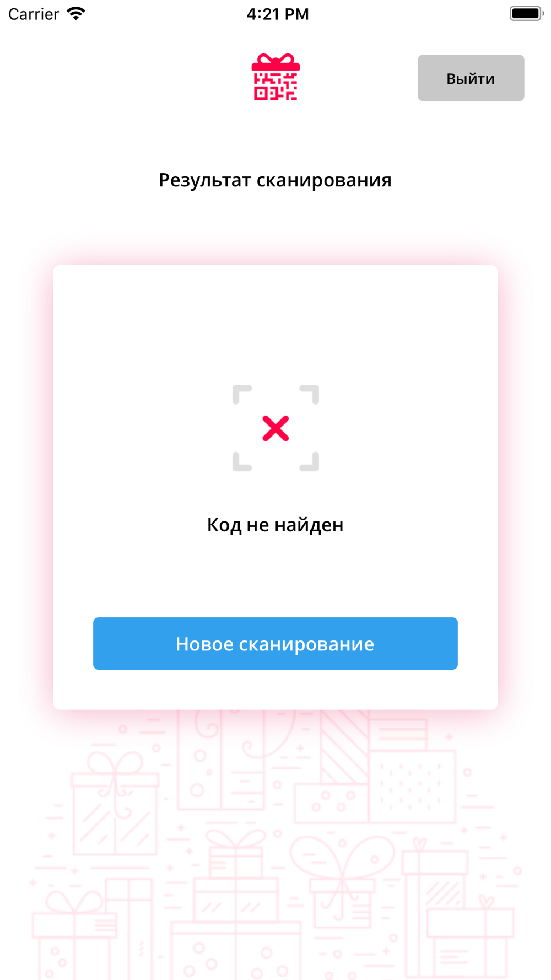Tap the large-bow gift box at bottom center
Viewport: 551px width, 980px height.
click(x=342, y=882)
